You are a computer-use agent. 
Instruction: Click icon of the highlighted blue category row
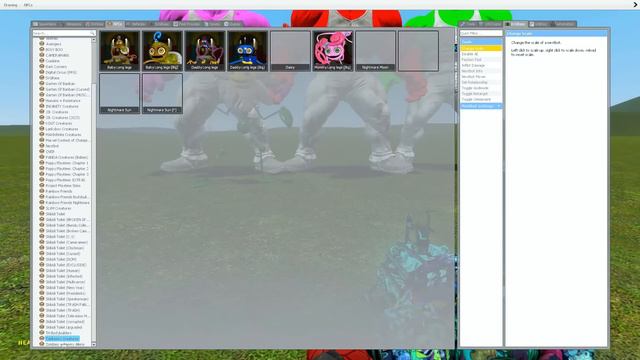tap(42, 338)
